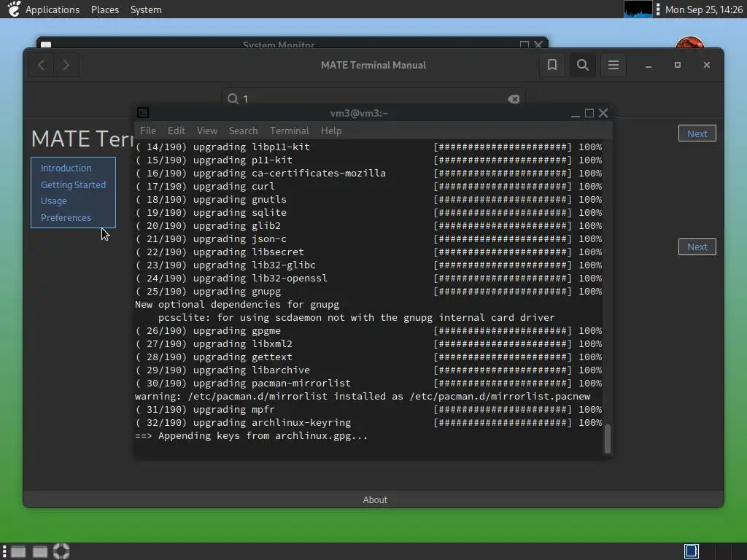Open the System menu
The image size is (747, 560).
[x=146, y=9]
